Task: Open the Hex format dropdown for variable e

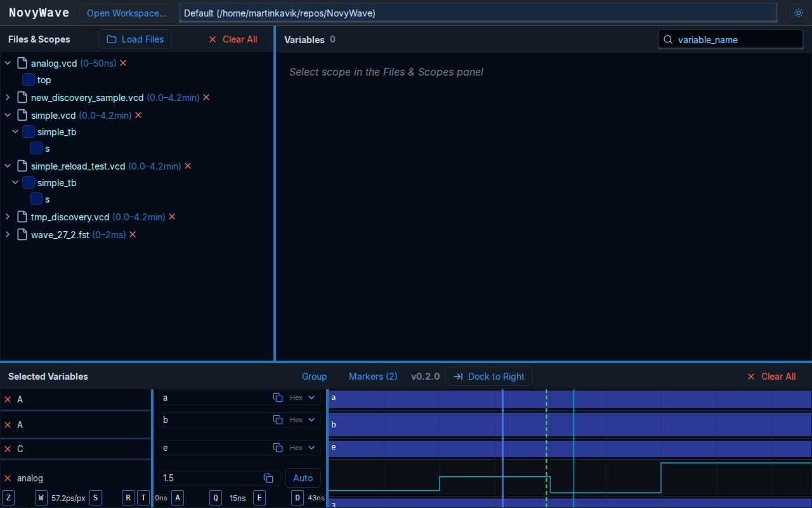Action: 304,447
